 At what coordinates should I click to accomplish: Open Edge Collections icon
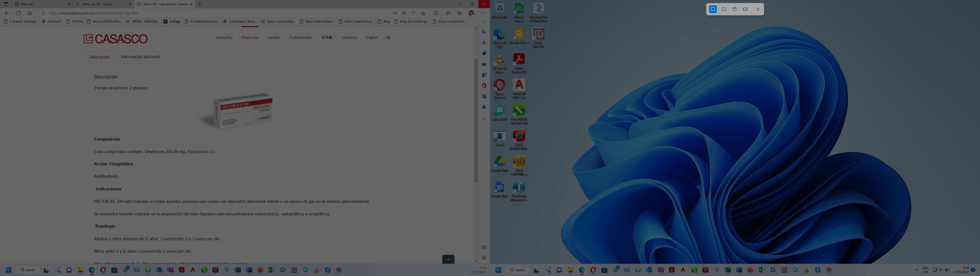pyautogui.click(x=460, y=13)
